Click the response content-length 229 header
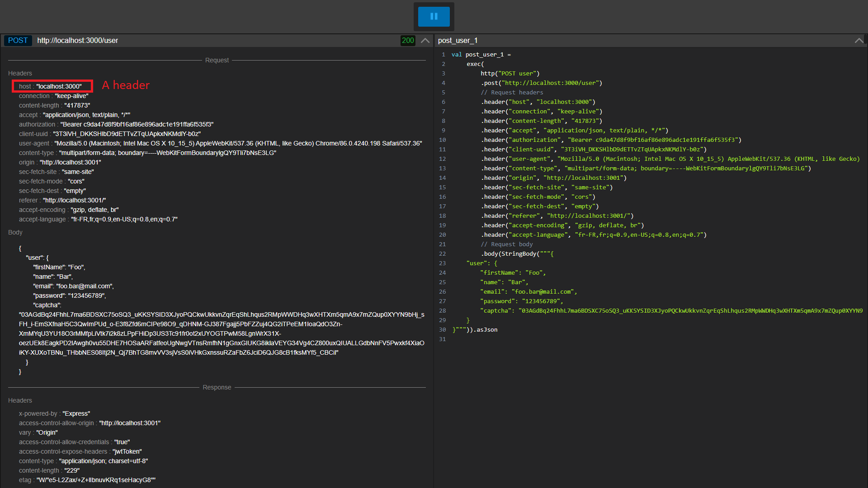The image size is (868, 488). pos(49,470)
